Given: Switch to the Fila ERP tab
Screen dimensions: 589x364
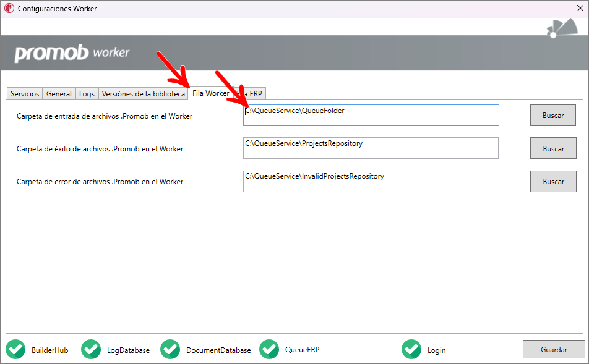Looking at the screenshot, I should tap(250, 94).
